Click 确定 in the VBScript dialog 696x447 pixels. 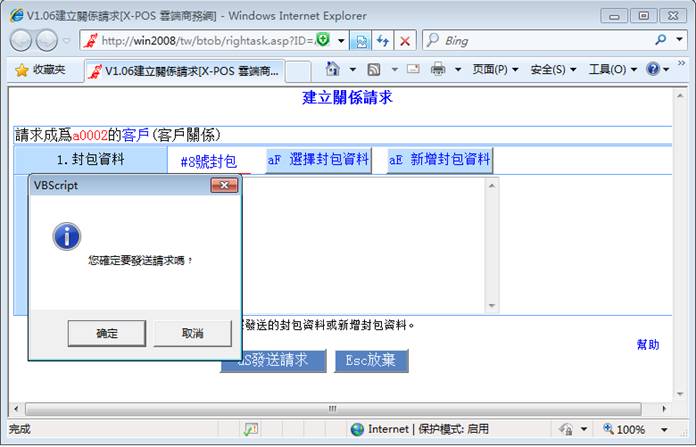point(106,333)
